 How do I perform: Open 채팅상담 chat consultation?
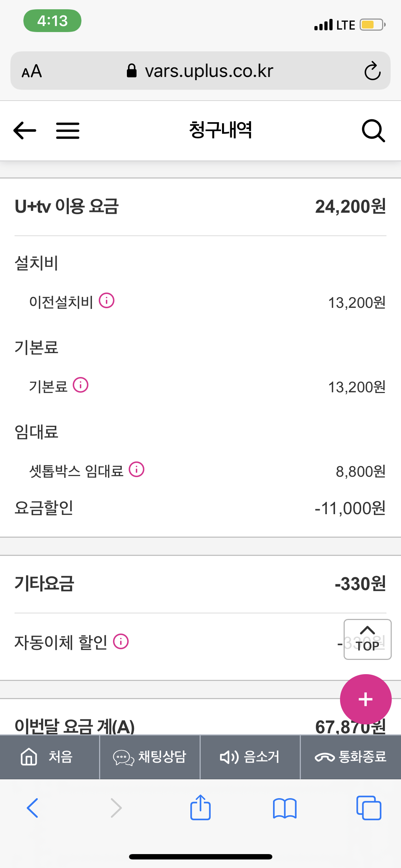click(150, 757)
